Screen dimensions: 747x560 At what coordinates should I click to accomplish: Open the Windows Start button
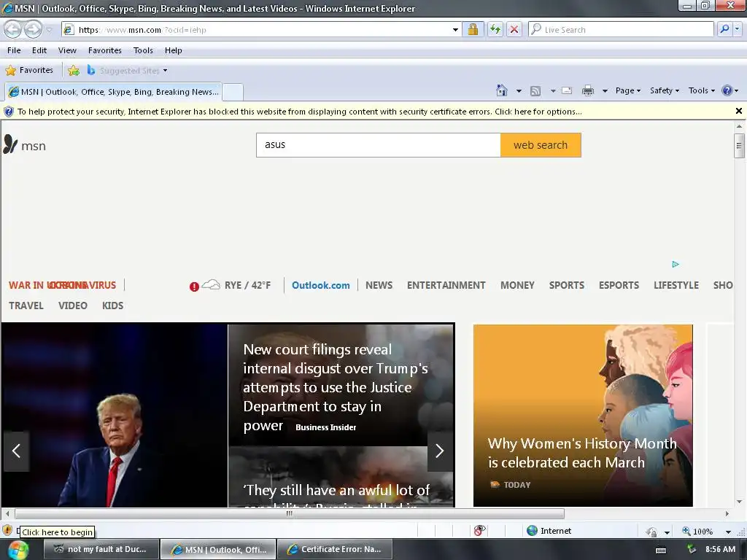[18, 550]
